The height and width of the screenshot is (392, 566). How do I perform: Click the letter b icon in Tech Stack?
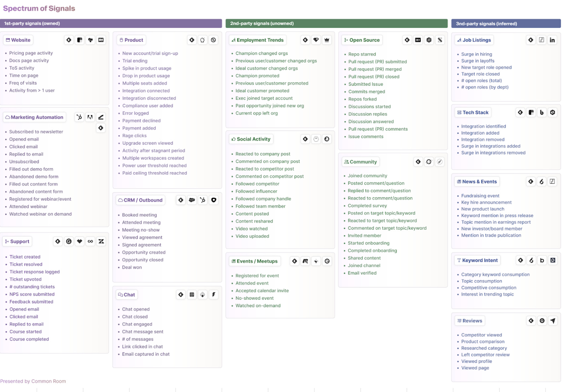click(x=542, y=113)
